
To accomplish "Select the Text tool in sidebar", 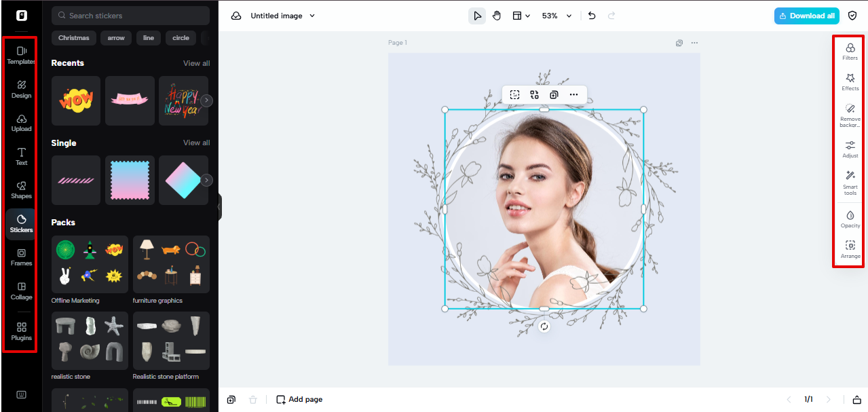I will pos(21,157).
